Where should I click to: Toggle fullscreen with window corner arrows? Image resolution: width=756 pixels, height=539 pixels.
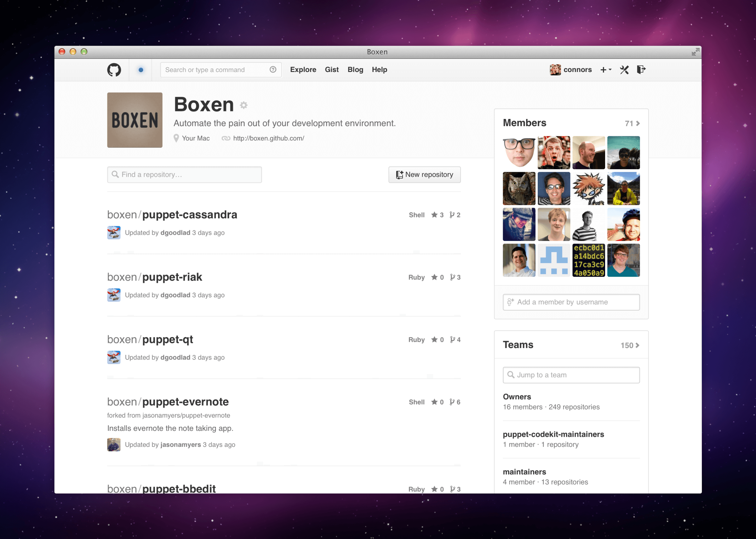click(695, 52)
